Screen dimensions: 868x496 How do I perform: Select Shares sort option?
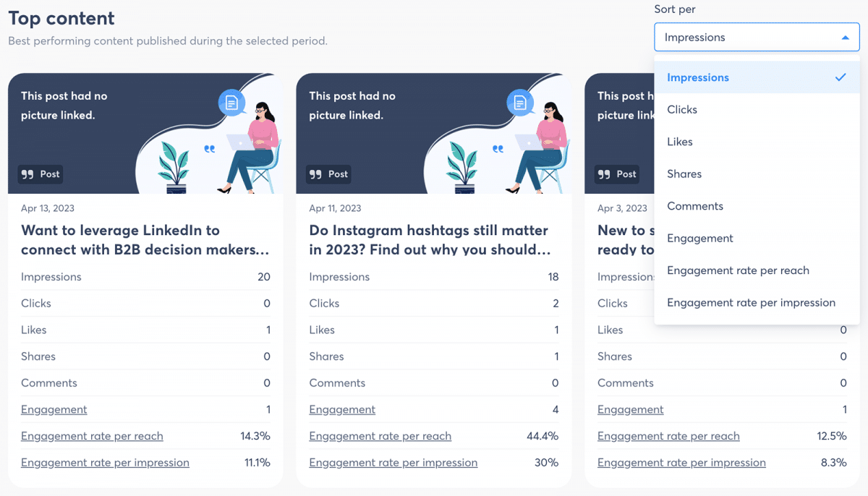click(757, 174)
